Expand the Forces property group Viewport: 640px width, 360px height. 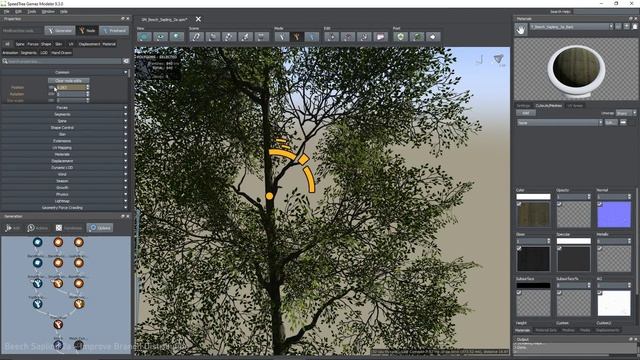point(64,108)
